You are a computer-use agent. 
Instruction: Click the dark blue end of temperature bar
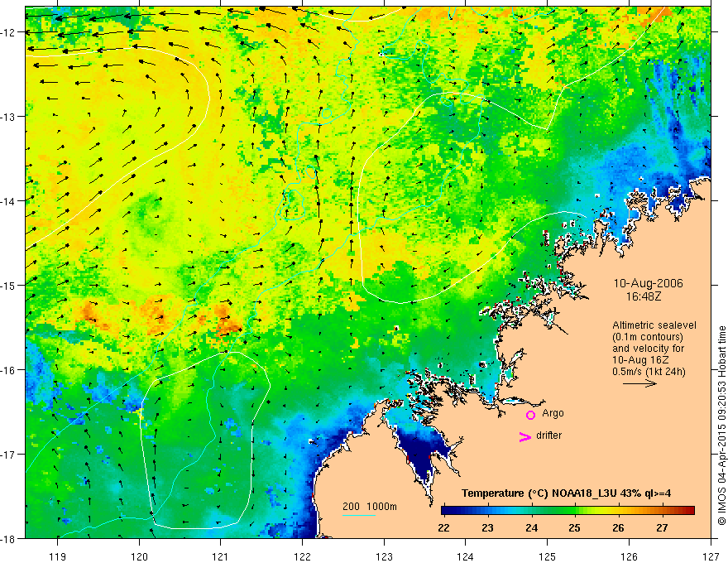click(448, 510)
